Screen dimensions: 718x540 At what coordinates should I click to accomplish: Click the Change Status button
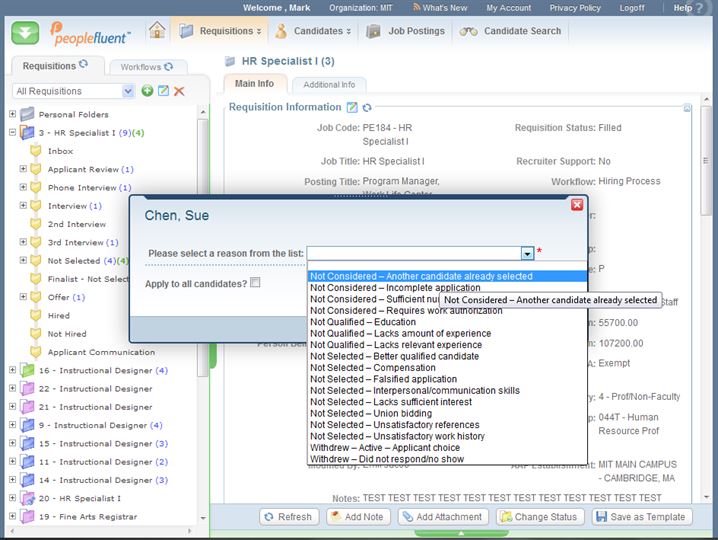pos(539,517)
